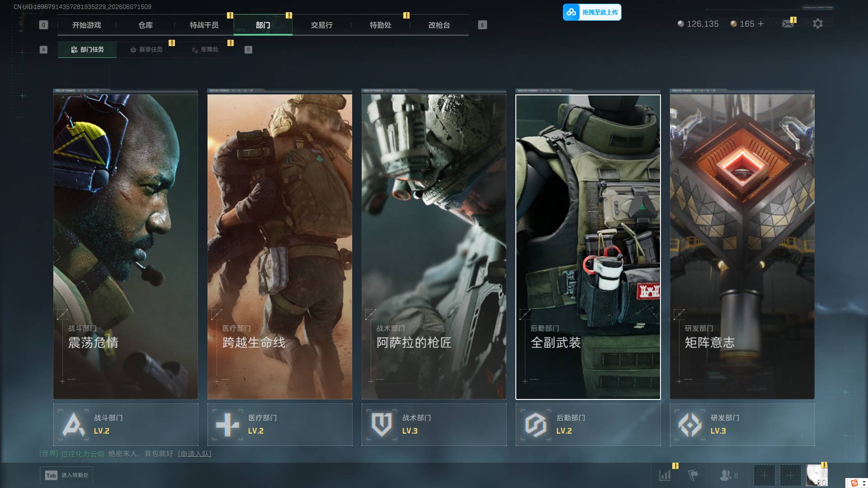Select the 研发部门 diamond emblem icon
The image size is (868, 488).
coord(690,425)
